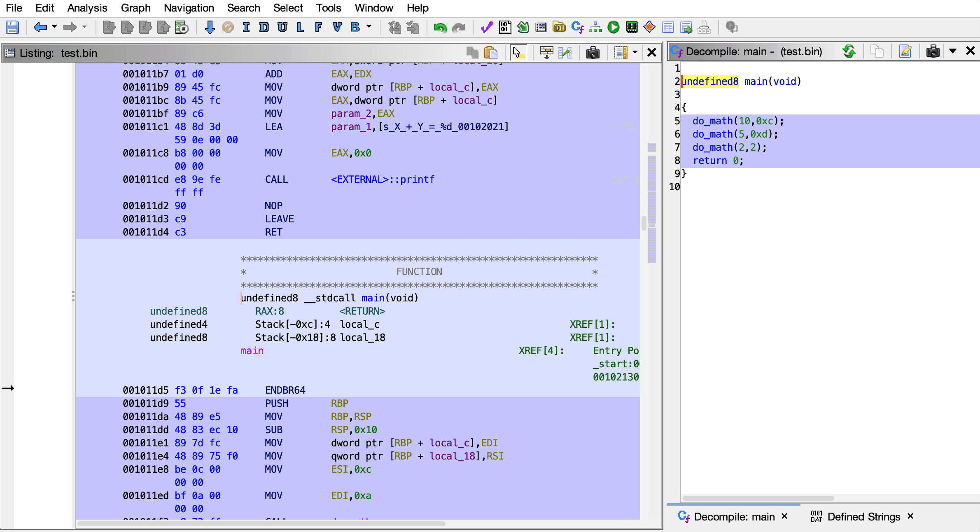This screenshot has height=532, width=980.
Task: Re-decompile using green refresh icon
Action: point(849,51)
